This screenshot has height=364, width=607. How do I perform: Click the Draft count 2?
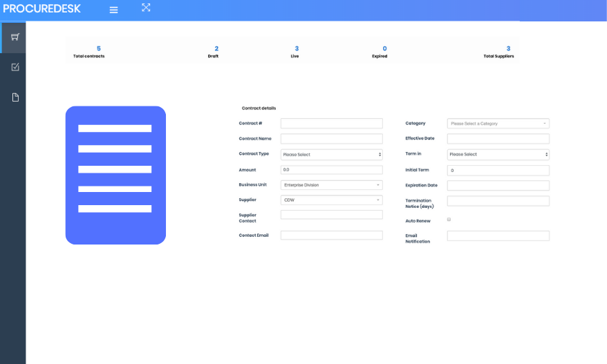tap(216, 48)
